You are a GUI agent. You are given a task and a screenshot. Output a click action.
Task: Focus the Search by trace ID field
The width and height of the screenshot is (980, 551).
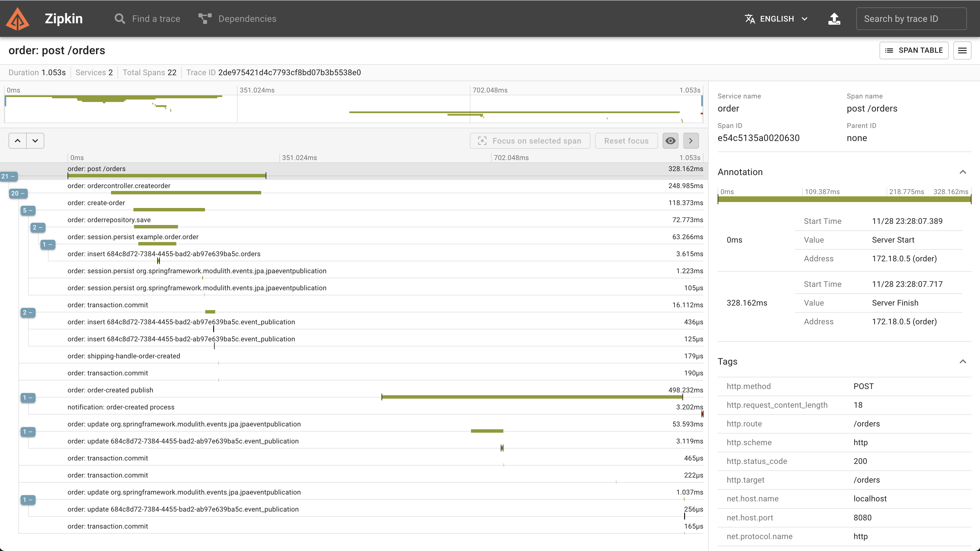point(911,19)
